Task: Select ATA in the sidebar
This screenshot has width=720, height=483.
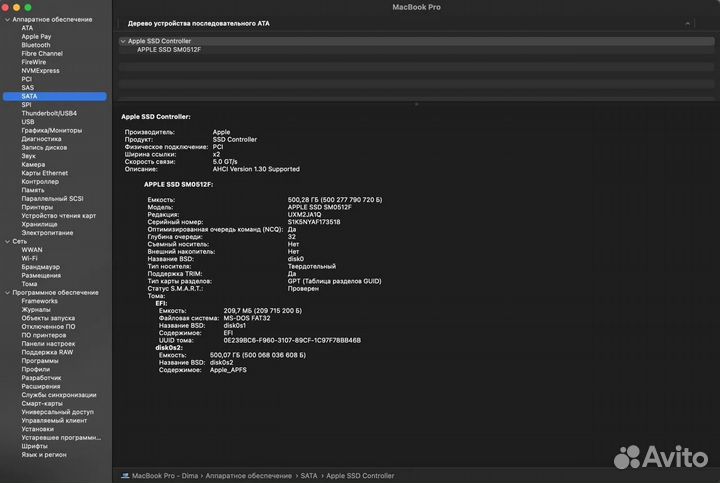Action: [x=27, y=28]
